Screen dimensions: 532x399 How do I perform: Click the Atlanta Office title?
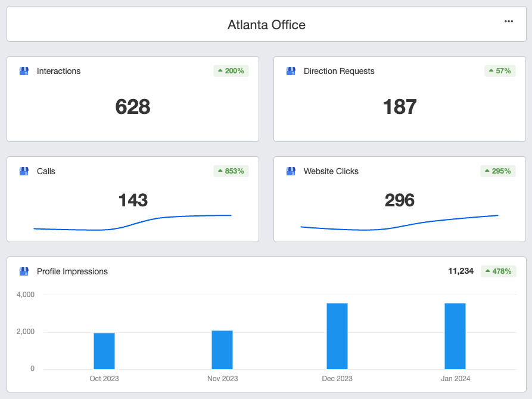266,25
